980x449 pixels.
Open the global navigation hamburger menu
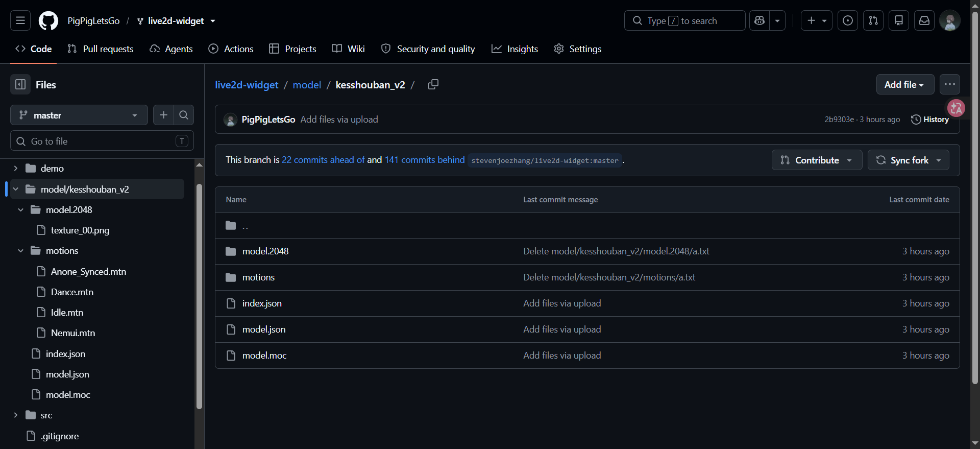(x=20, y=20)
